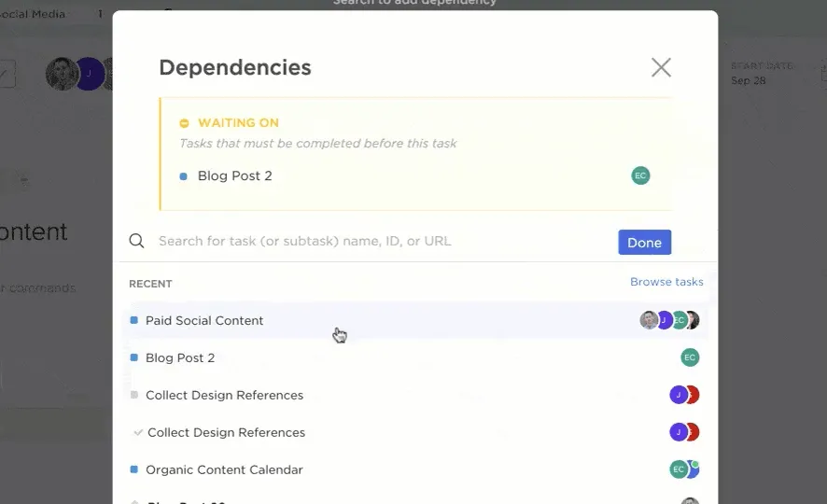The image size is (827, 504).
Task: Click the EC avatar in Waiting On
Action: (x=640, y=175)
